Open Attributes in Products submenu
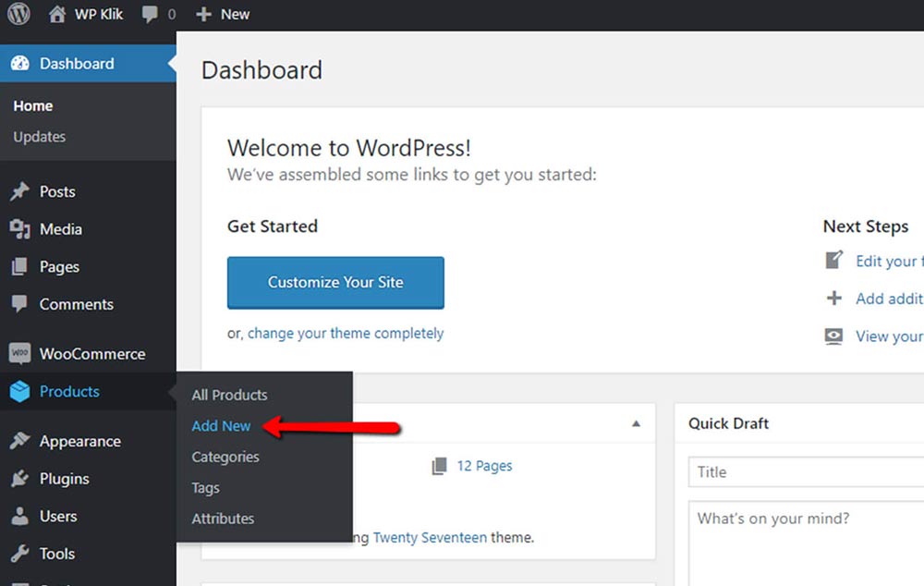 [x=223, y=519]
